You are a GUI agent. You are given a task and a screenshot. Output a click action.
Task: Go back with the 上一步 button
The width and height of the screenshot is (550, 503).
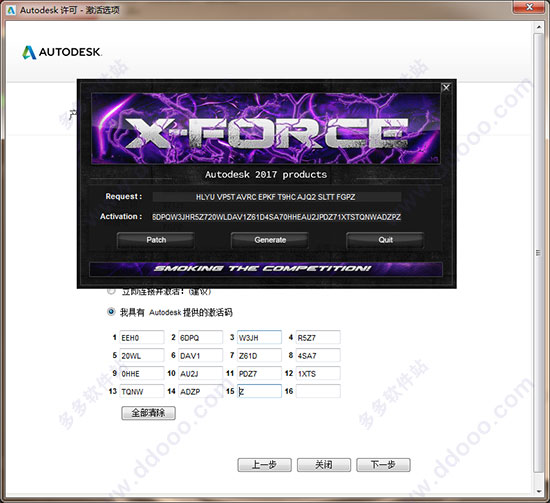[x=264, y=465]
